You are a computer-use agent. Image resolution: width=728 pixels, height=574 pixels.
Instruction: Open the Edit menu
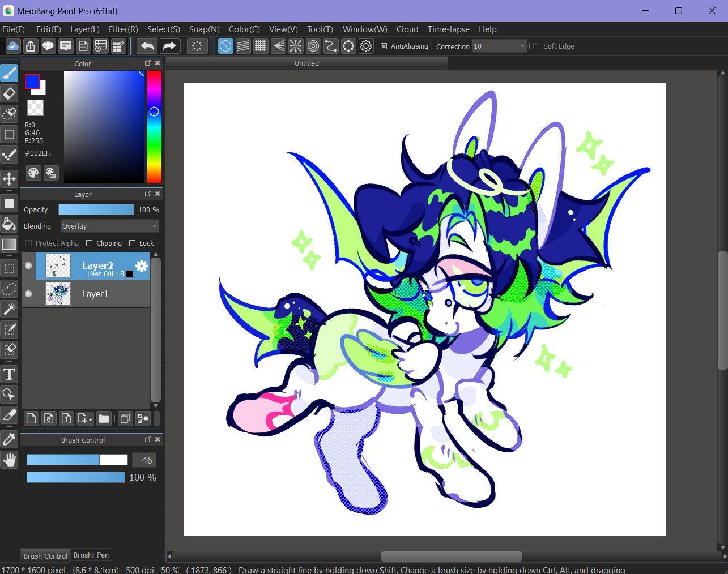click(49, 29)
